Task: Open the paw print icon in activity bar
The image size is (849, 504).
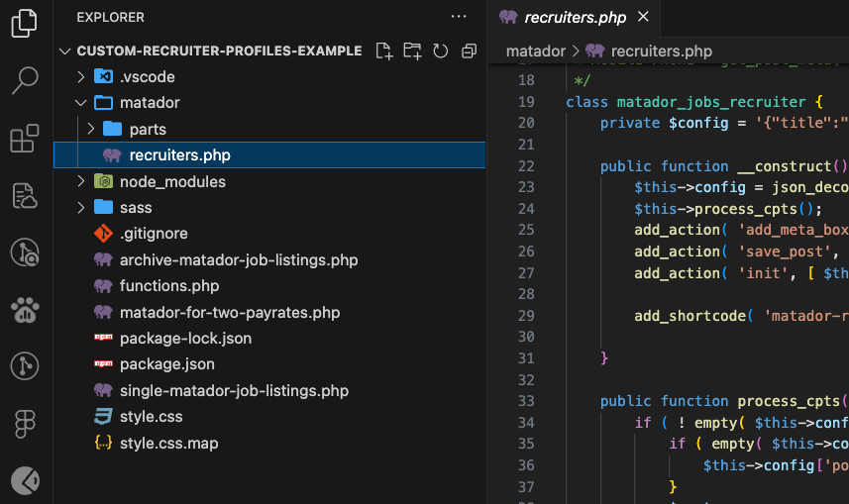Action: click(x=25, y=310)
